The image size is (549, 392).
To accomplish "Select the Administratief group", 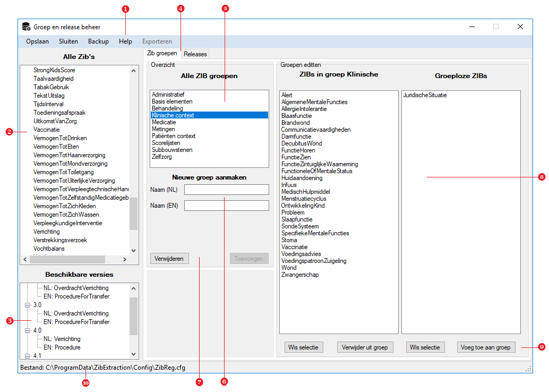I will pyautogui.click(x=209, y=95).
